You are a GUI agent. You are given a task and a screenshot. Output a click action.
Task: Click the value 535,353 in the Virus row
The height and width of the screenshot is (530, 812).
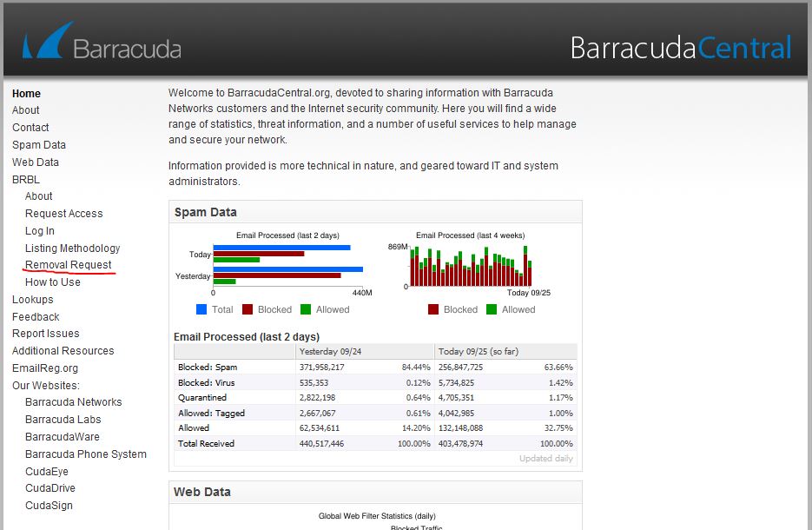pyautogui.click(x=314, y=383)
